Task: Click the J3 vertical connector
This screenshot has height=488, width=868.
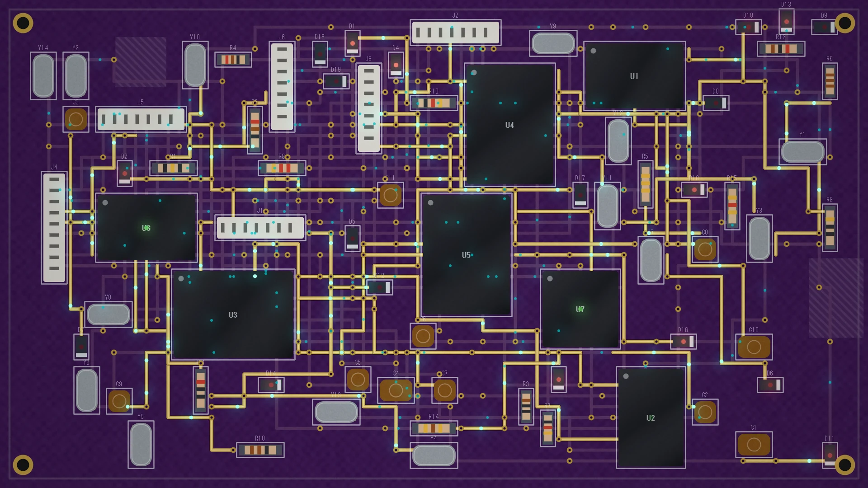Action: [368, 108]
